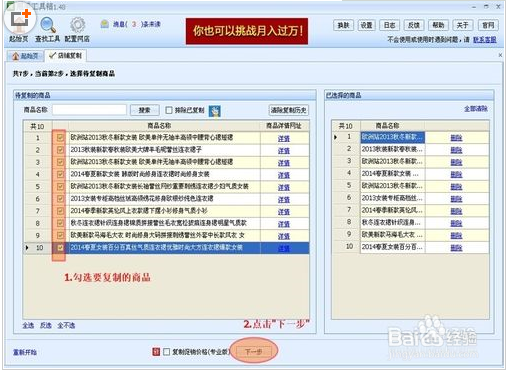Open the 详情 link in row 9
The image size is (506, 373).
284,236
